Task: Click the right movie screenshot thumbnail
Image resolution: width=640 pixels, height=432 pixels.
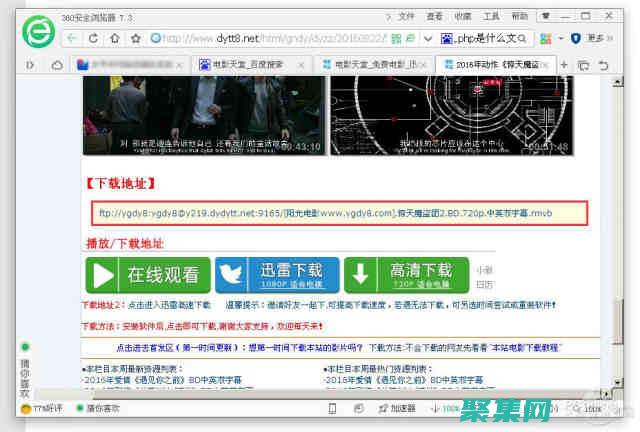Action: click(452, 115)
